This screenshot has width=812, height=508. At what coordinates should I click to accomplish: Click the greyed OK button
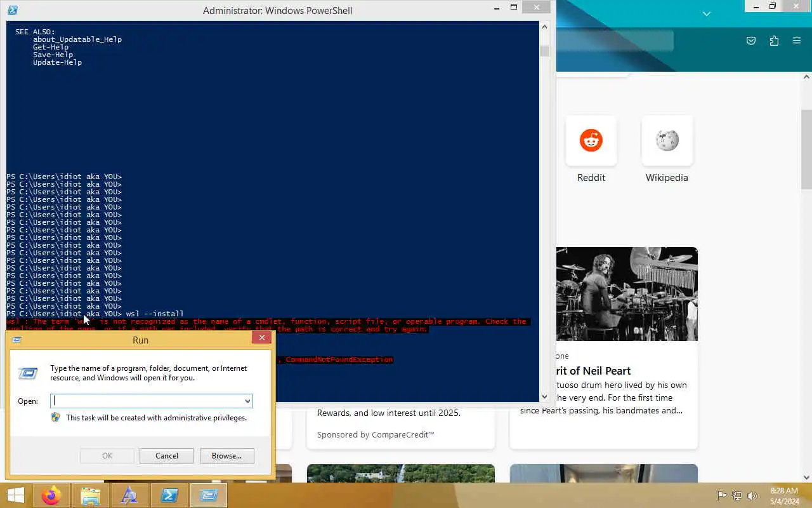(107, 455)
